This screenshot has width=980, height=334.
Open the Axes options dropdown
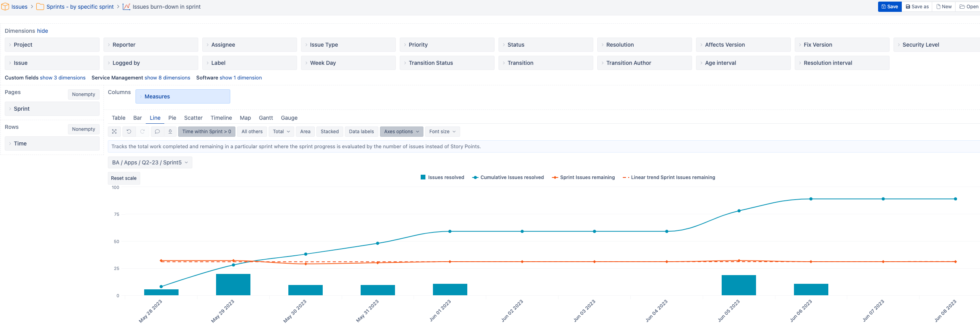[401, 132]
